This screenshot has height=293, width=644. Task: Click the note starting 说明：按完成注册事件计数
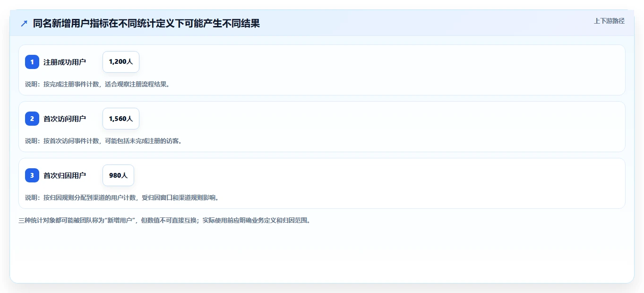97,85
